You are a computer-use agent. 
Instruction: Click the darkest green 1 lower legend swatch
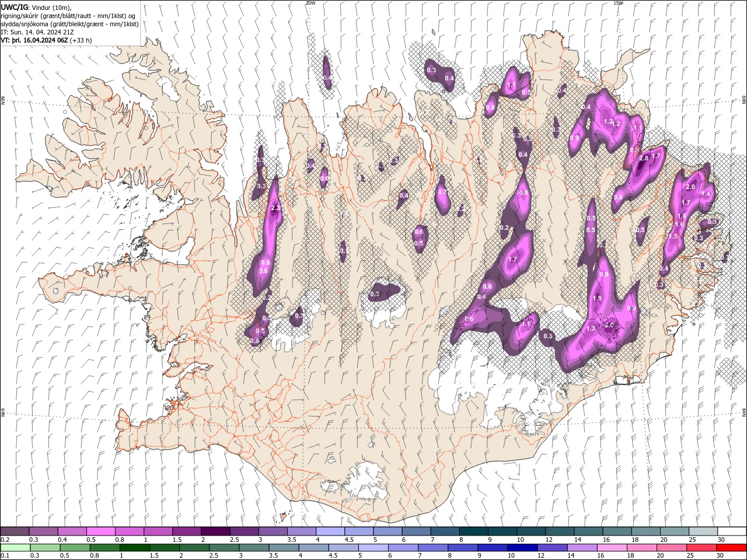(x=134, y=548)
